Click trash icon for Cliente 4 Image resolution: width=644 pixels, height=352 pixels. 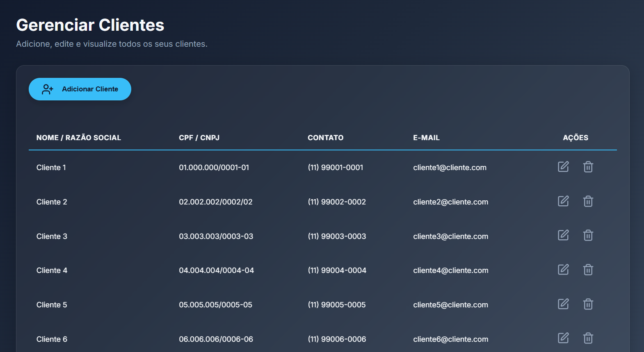pos(588,270)
